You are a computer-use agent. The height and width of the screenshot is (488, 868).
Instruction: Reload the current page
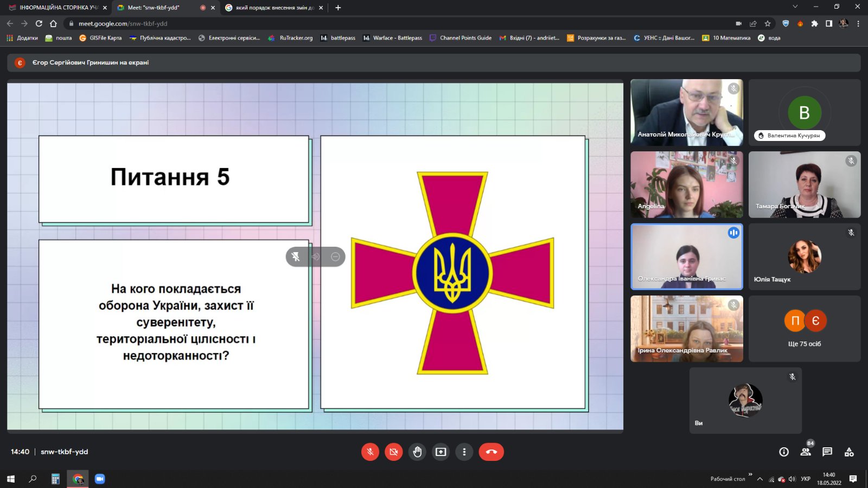[x=39, y=23]
